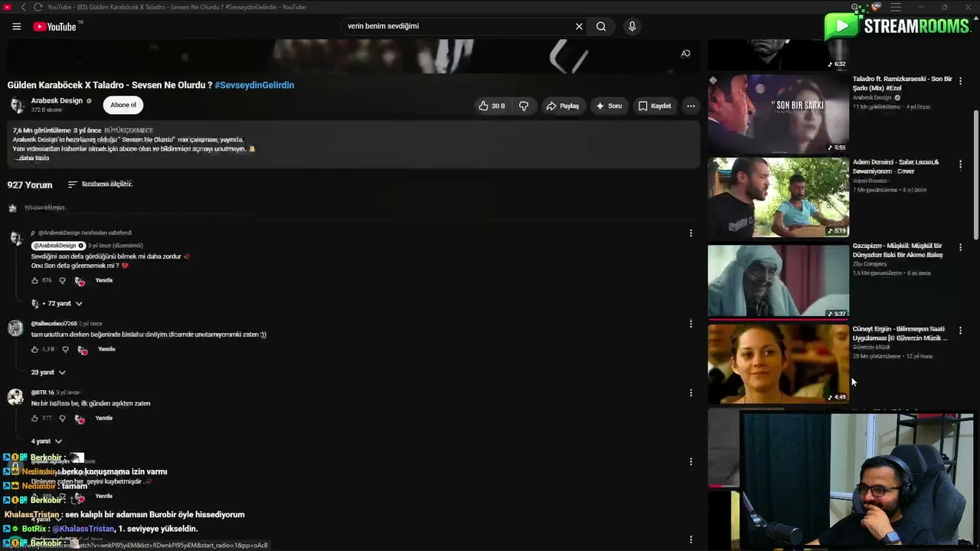Open the Cüneyt Ergün - Bilinmeyen Saati title

pyautogui.click(x=900, y=334)
